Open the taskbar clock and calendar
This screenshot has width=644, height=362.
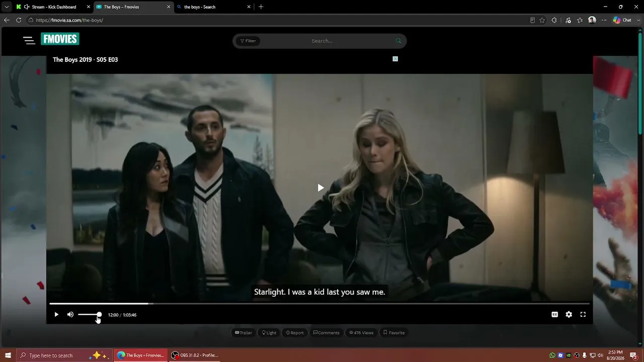pos(616,355)
